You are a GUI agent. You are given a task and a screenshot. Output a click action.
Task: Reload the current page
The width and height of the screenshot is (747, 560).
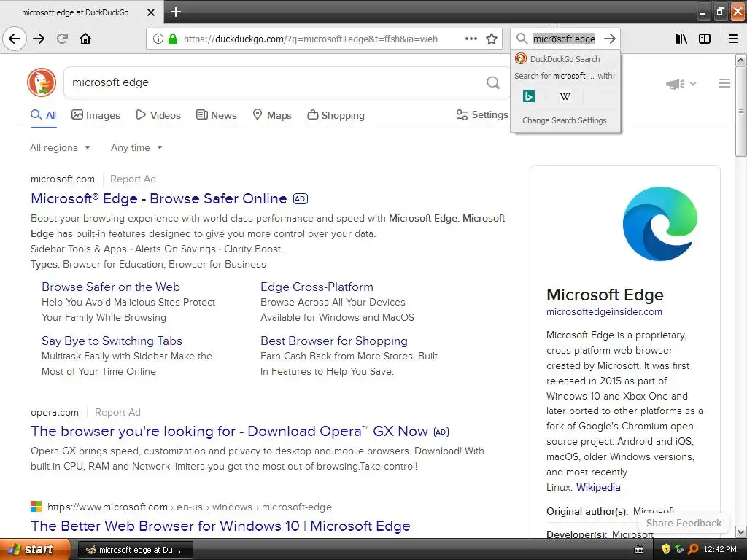63,39
